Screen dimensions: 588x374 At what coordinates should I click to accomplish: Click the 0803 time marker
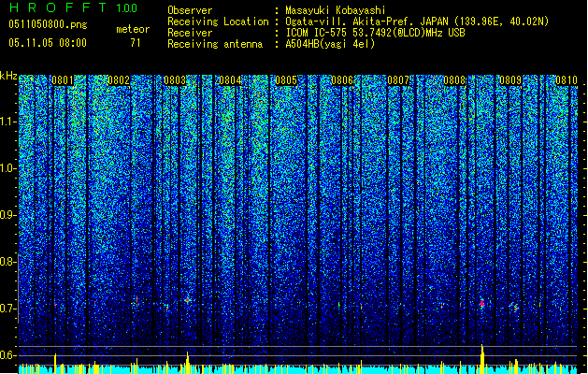(175, 80)
